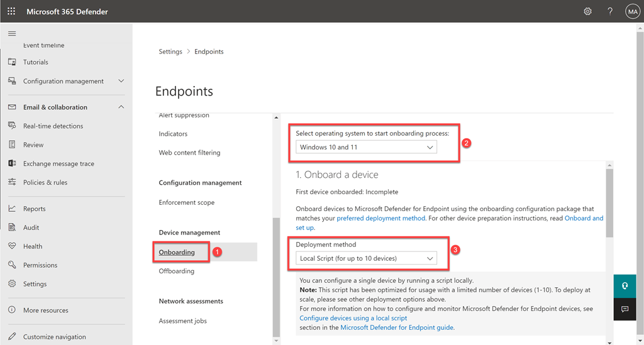Open the app launcher waffle icon

tap(11, 11)
